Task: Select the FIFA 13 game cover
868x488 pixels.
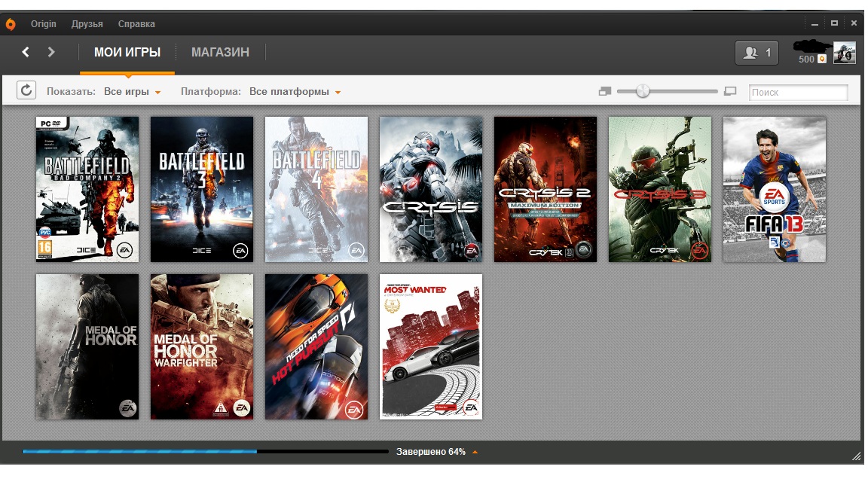Action: [775, 189]
